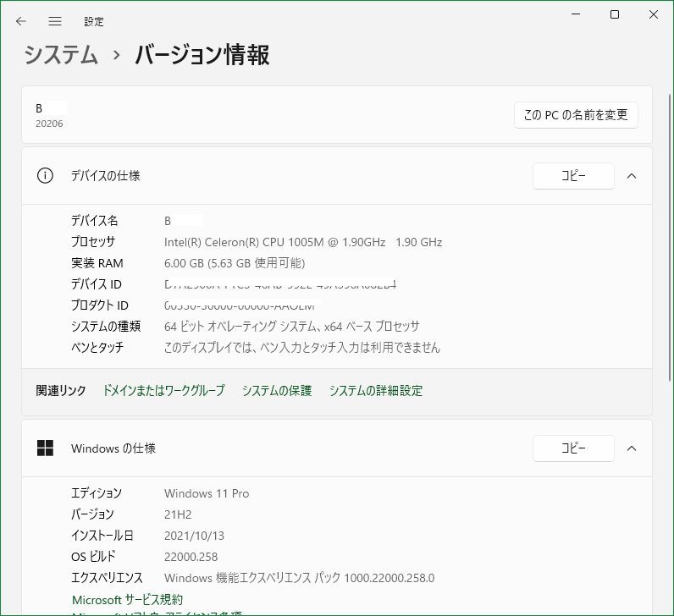Click この PC の名前を変更 button
Screen dimensions: 674x616
point(576,115)
